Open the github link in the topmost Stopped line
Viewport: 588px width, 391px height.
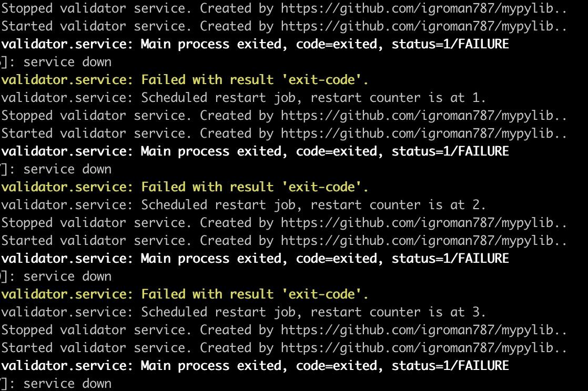click(424, 8)
